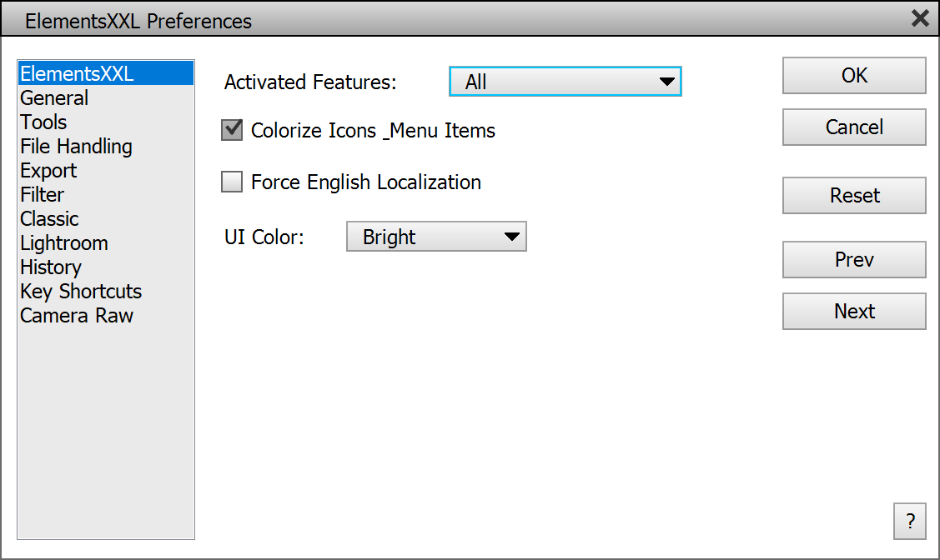The height and width of the screenshot is (560, 940).
Task: Click the OK button
Action: click(854, 76)
